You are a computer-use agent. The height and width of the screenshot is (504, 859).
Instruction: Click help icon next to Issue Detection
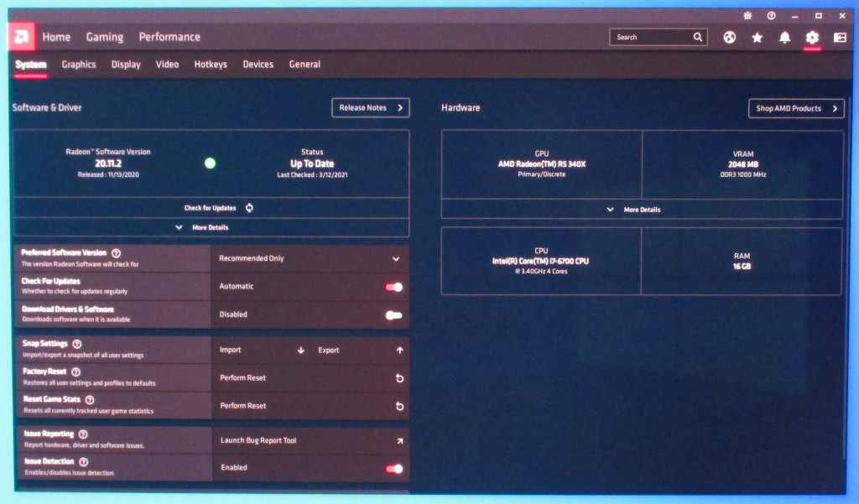click(x=84, y=462)
